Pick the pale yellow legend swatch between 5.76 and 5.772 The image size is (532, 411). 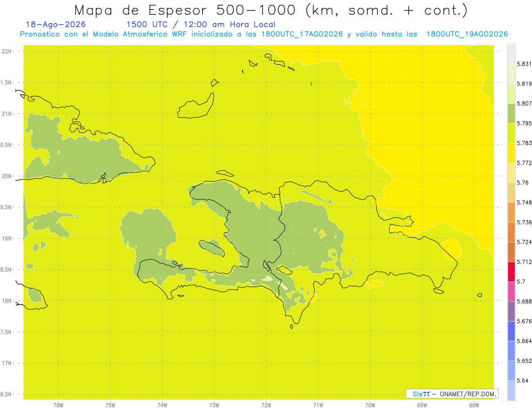[511, 172]
